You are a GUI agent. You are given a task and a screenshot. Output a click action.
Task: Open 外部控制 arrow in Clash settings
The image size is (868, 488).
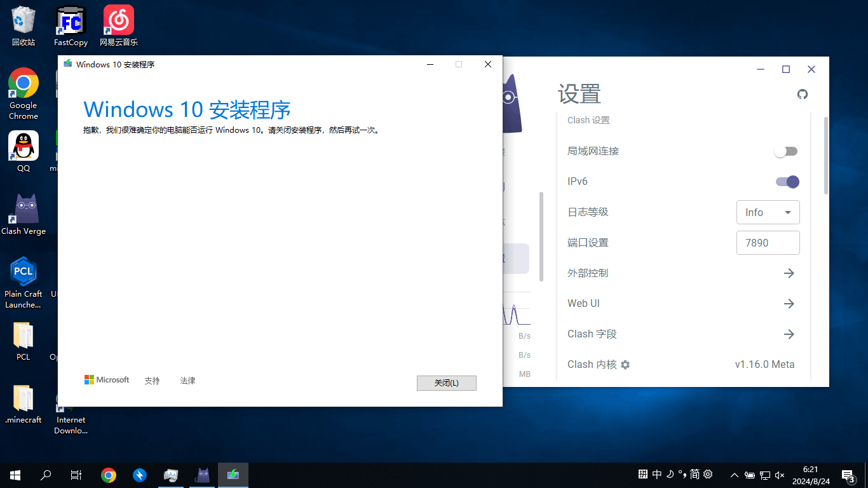(789, 273)
